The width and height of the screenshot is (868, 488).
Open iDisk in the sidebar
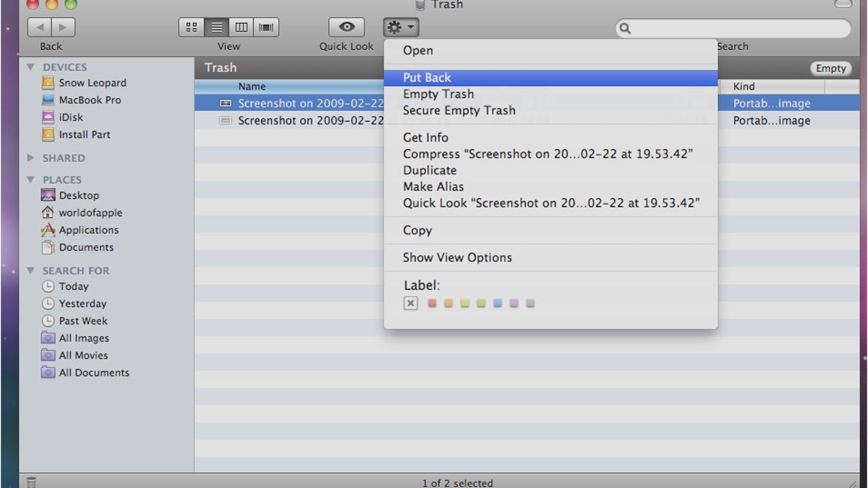click(71, 117)
